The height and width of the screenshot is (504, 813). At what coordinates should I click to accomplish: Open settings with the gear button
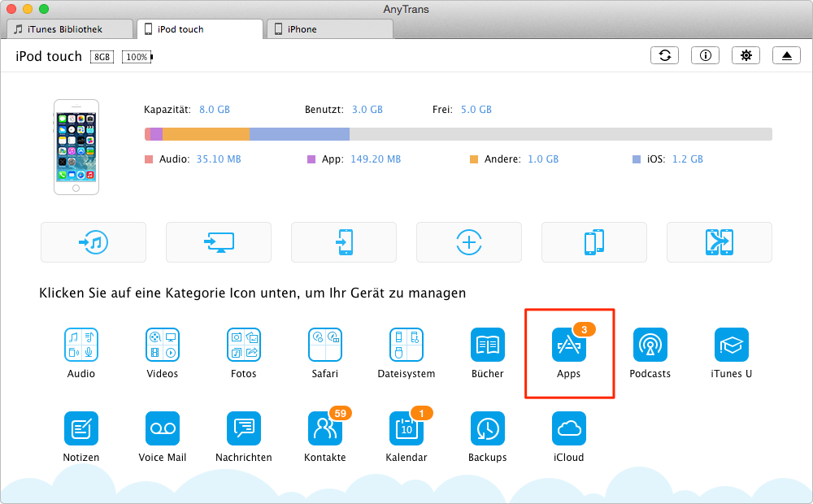pyautogui.click(x=746, y=55)
